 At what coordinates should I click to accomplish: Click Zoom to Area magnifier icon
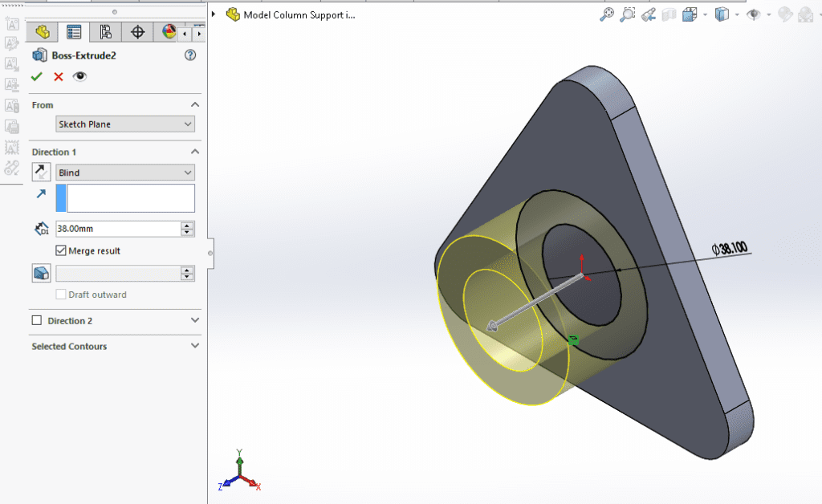(x=627, y=14)
